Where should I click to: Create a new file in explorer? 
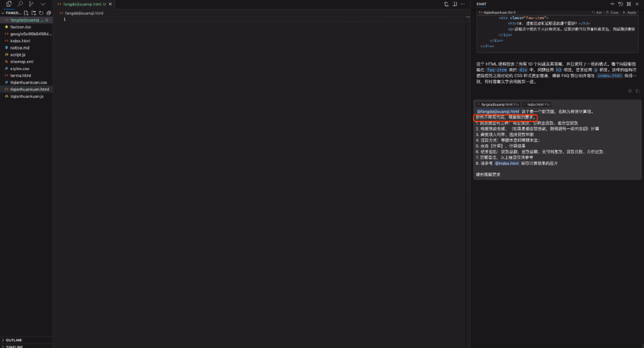pos(26,13)
